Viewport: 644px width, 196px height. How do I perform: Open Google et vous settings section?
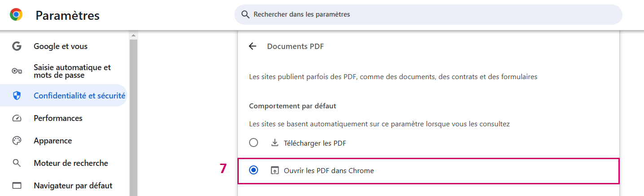(61, 46)
